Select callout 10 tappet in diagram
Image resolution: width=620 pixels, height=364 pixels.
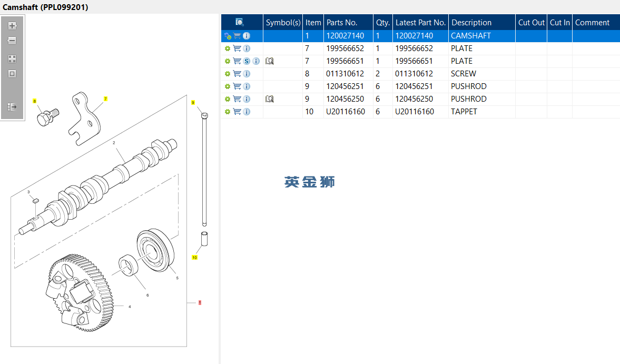pos(194,258)
